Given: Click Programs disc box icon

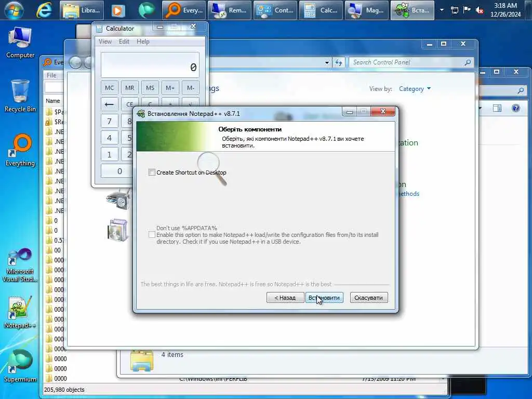Looking at the screenshot, I should click(x=117, y=230).
